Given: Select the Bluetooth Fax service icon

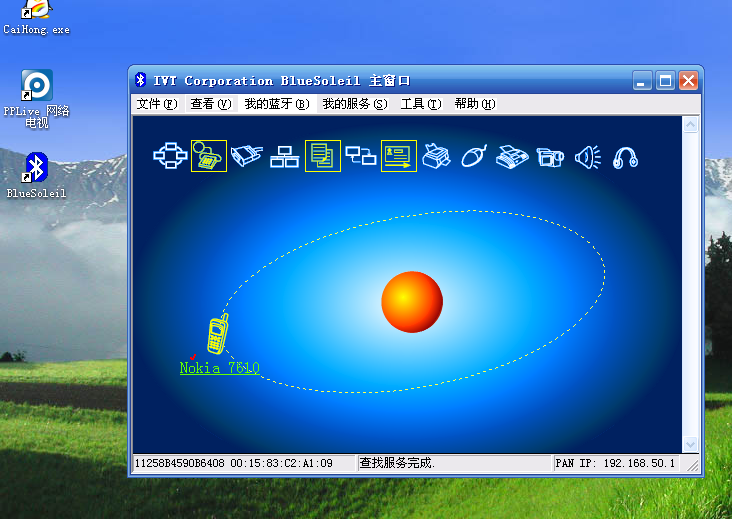Looking at the screenshot, I should point(512,157).
